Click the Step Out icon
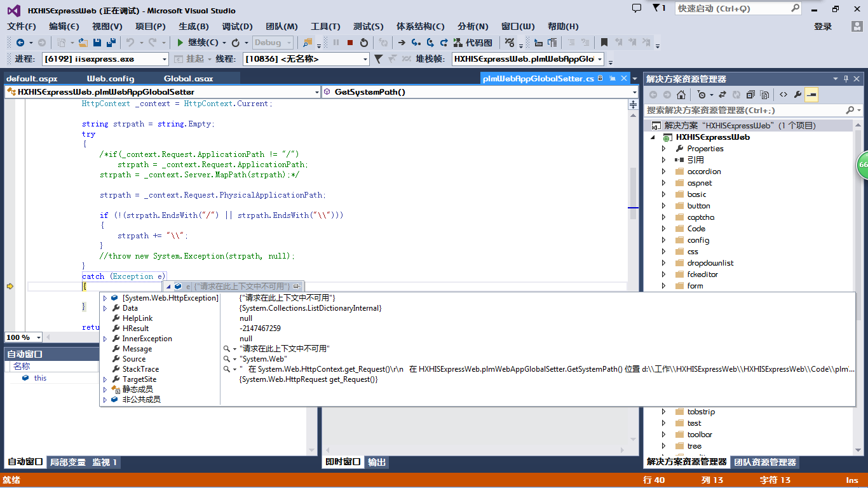Screen dimensions: 868x488 pyautogui.click(x=444, y=43)
